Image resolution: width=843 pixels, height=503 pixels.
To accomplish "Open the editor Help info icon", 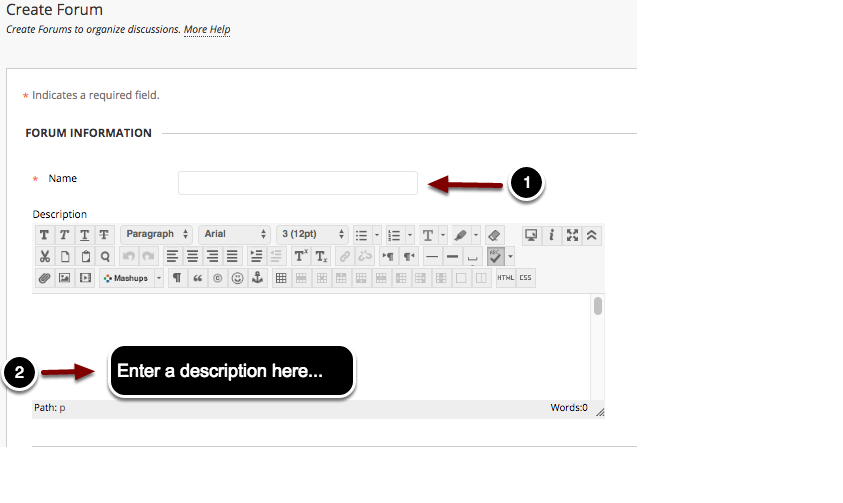I will pos(551,235).
